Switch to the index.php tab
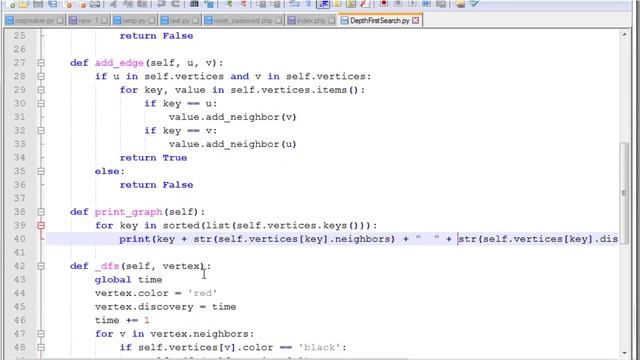 point(311,20)
